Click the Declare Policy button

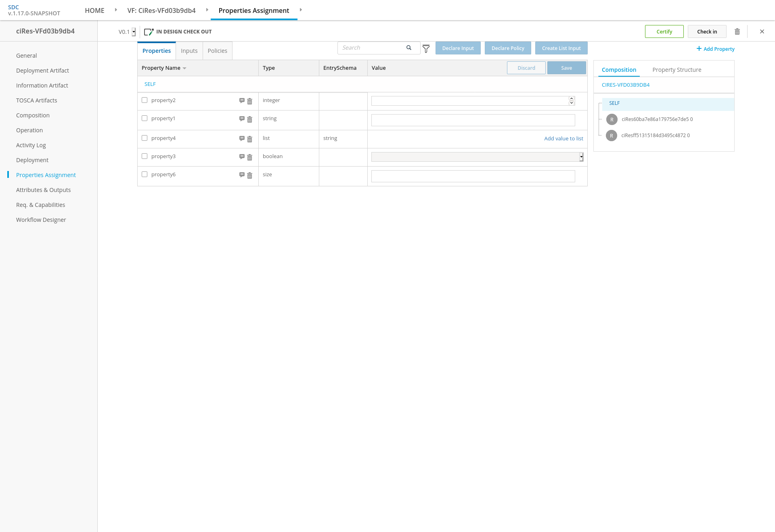508,48
